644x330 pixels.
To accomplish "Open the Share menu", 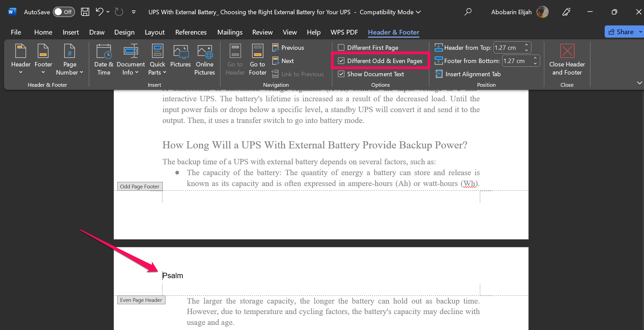I will [623, 32].
